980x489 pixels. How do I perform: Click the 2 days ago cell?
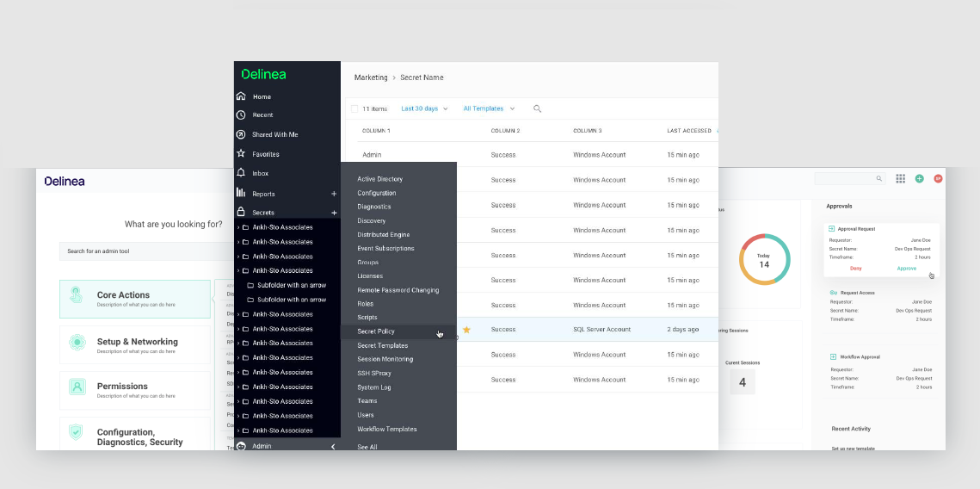(683, 330)
